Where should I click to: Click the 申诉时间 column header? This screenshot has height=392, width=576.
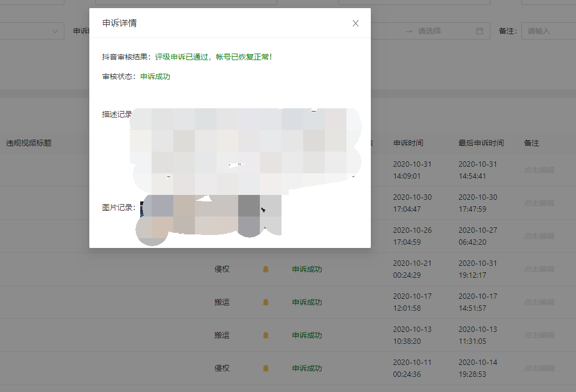coord(408,143)
